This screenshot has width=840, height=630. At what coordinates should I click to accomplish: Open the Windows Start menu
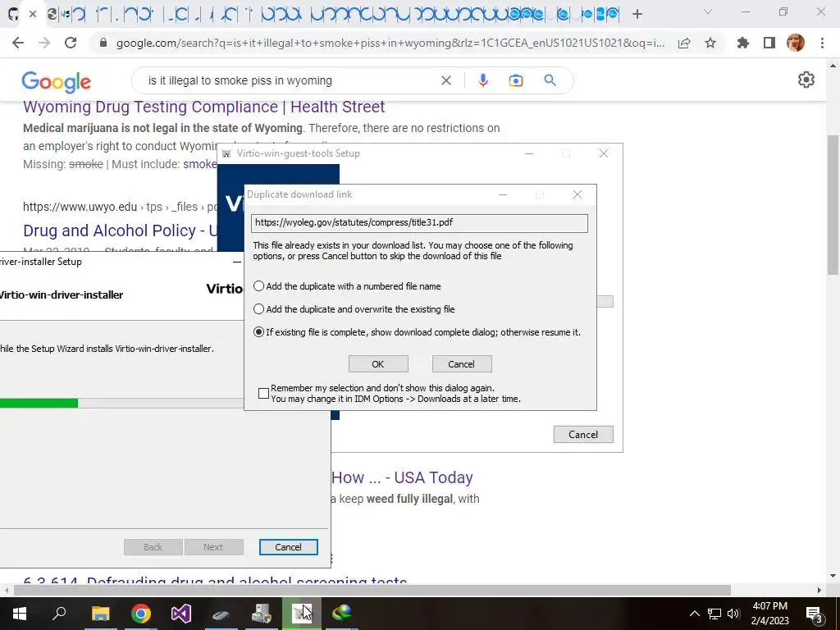click(x=20, y=614)
